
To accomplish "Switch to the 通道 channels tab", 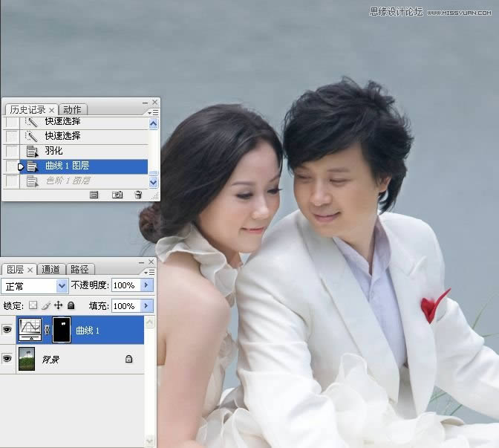I will (50, 270).
